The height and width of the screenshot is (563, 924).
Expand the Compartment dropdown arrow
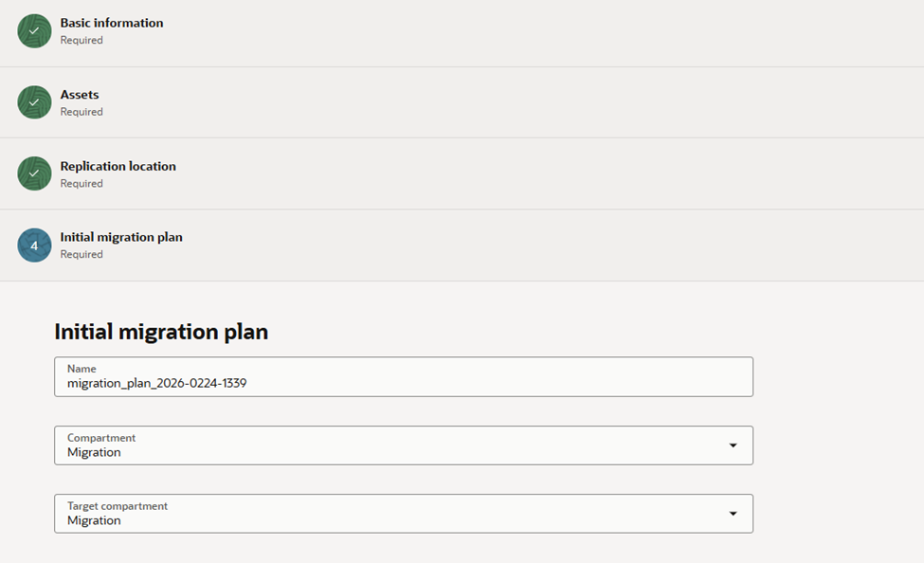(733, 445)
